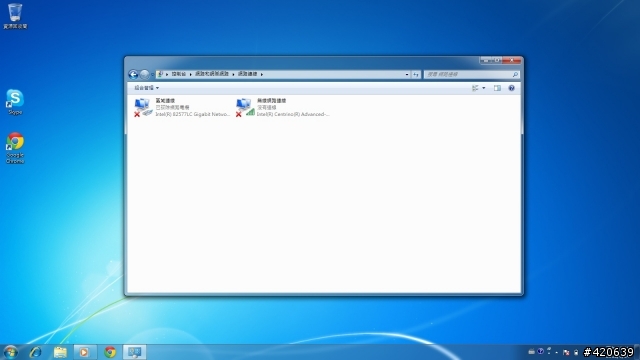Screen dimensions: 640x360
Task: Open the 組合管理 organize menu
Action: pos(147,88)
